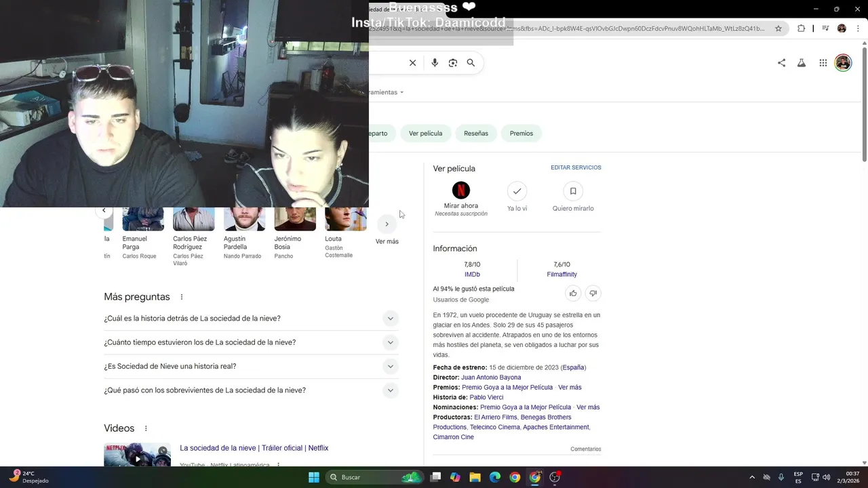Select the Premios chip

[521, 134]
